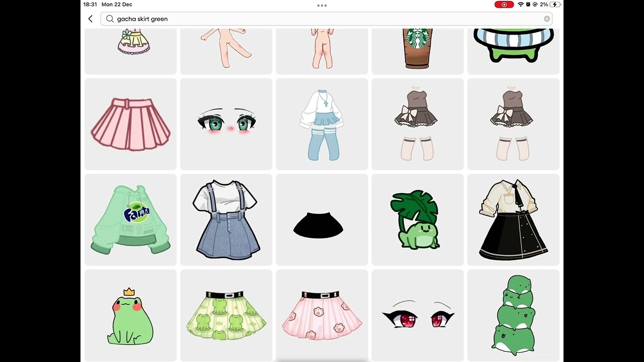Open the stacked green frogs image

click(513, 315)
